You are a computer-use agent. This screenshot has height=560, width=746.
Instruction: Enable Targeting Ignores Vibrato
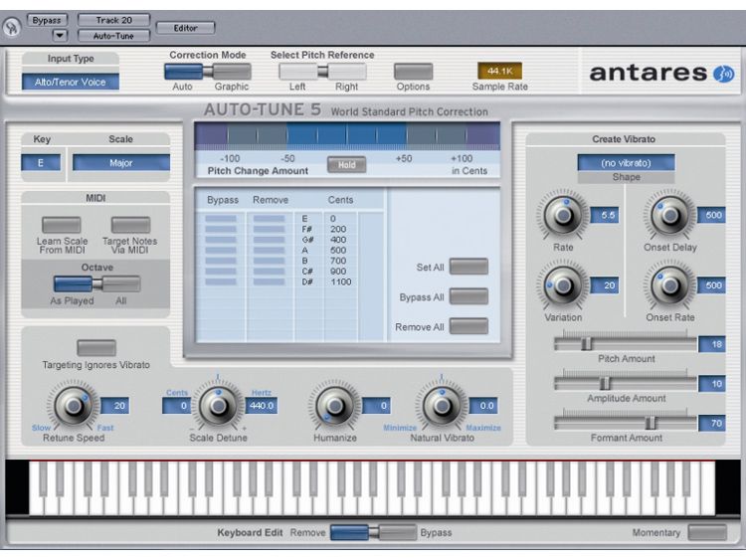coord(96,348)
